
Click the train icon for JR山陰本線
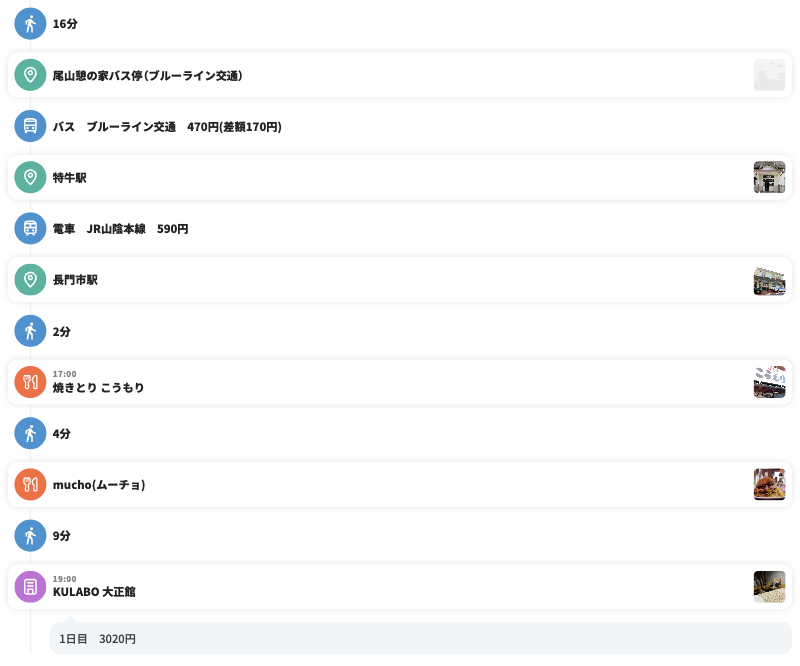tap(30, 229)
